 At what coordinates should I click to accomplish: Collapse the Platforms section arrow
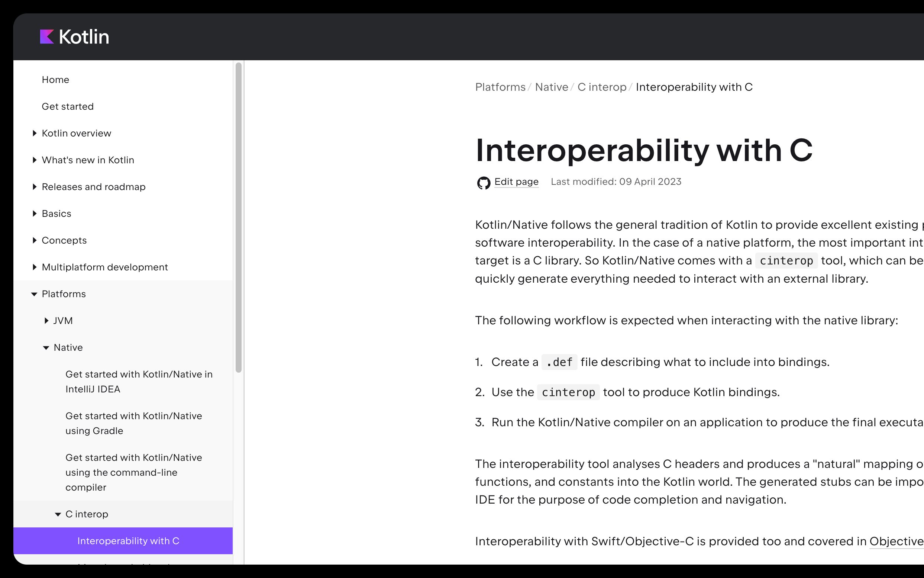[34, 294]
